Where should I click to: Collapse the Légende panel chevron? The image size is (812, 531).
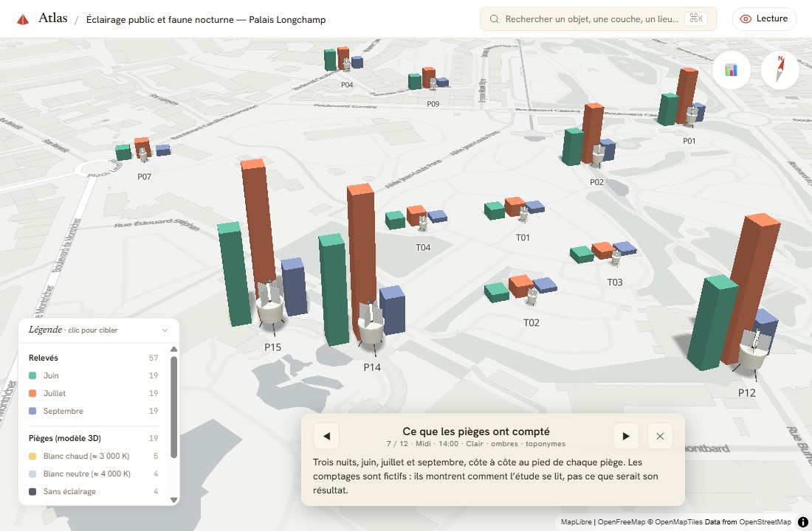click(165, 330)
